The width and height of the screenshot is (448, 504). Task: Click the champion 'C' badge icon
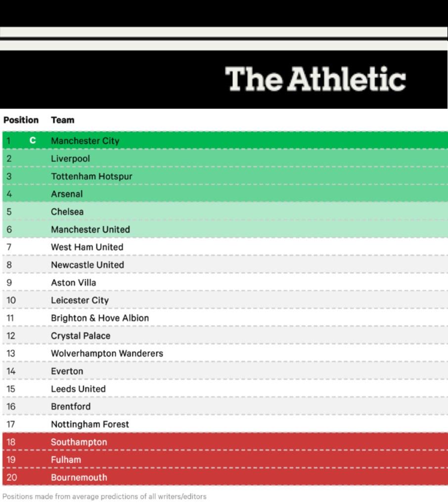pyautogui.click(x=33, y=141)
